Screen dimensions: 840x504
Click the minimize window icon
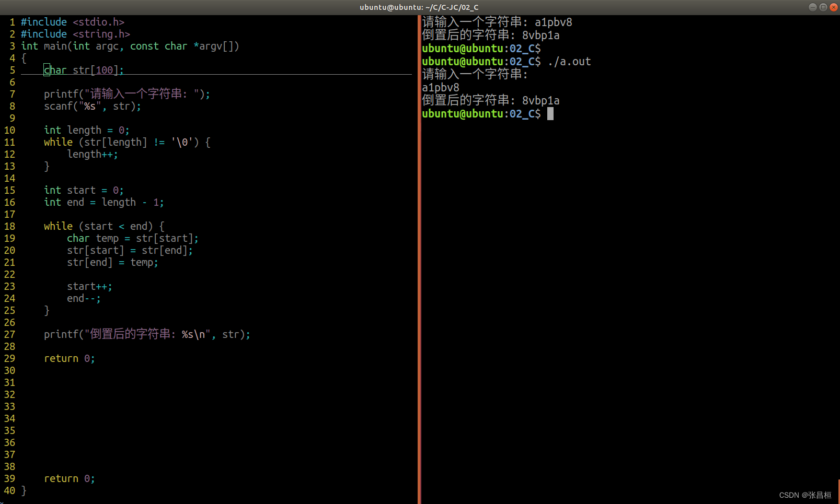pyautogui.click(x=812, y=7)
